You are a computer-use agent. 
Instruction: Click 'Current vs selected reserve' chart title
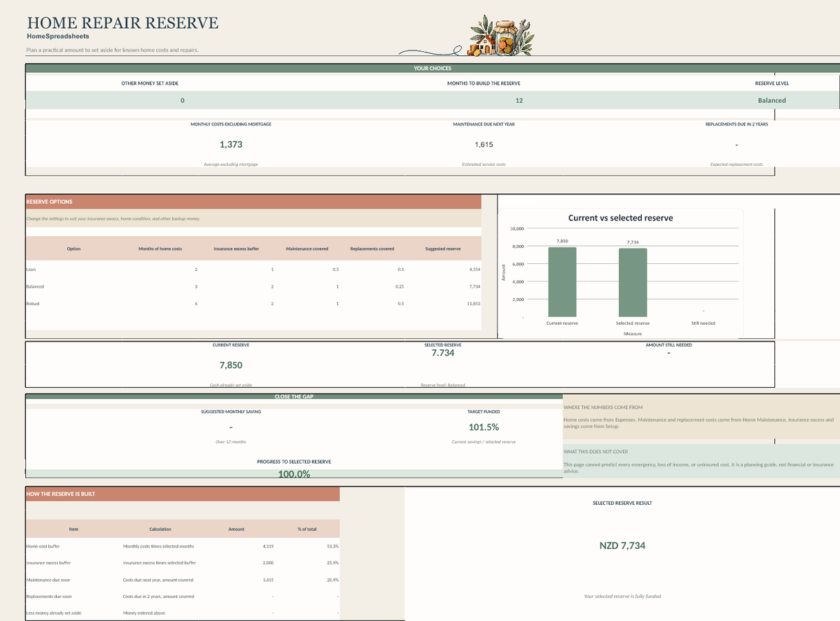coord(620,218)
